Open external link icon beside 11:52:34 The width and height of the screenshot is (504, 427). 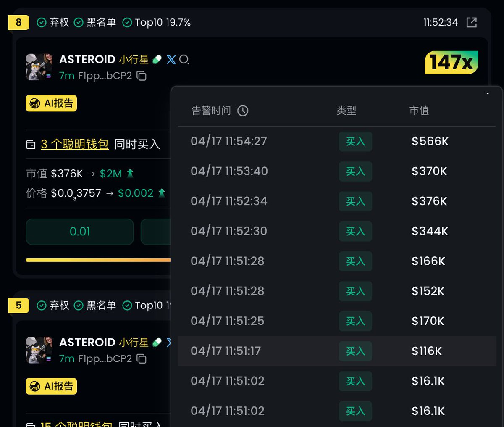coord(472,22)
